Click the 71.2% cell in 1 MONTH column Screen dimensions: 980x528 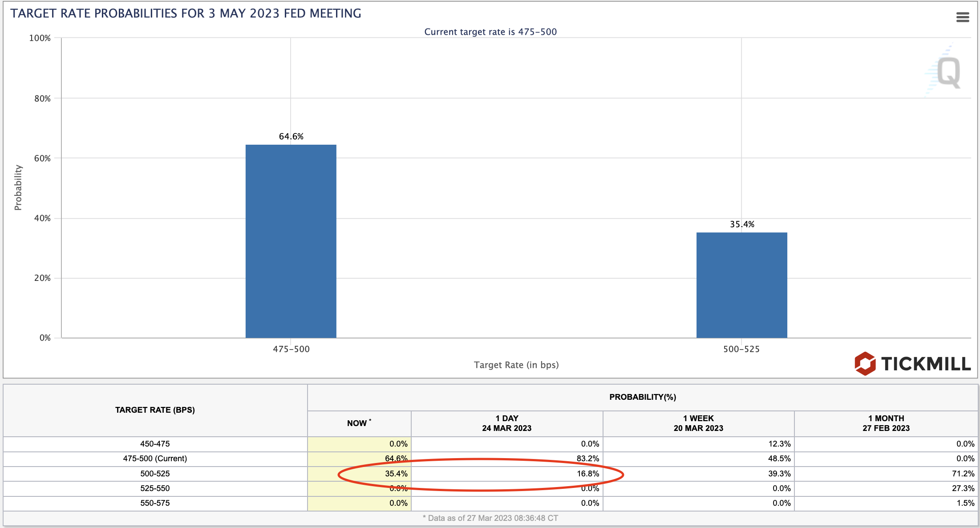[x=963, y=474]
